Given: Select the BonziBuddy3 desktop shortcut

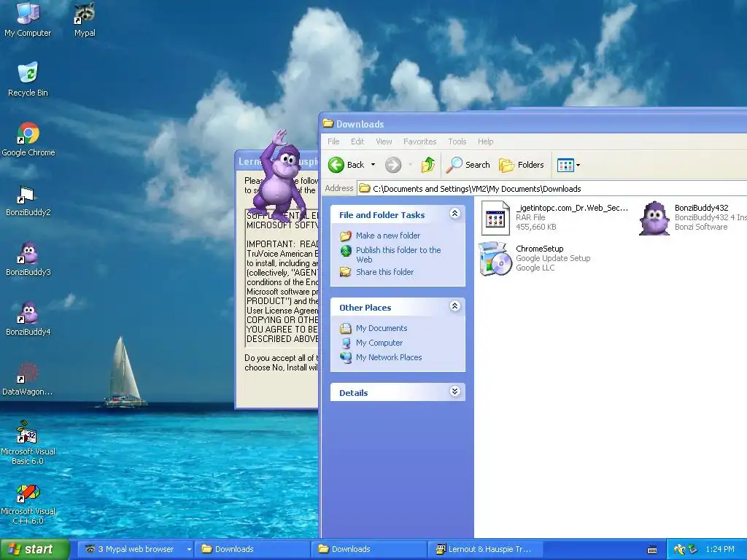Looking at the screenshot, I should [x=28, y=259].
